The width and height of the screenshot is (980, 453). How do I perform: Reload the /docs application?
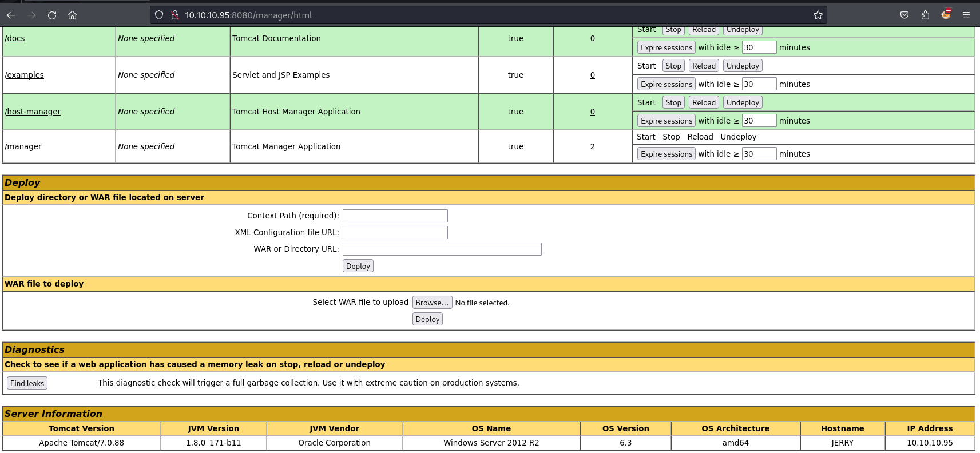704,30
